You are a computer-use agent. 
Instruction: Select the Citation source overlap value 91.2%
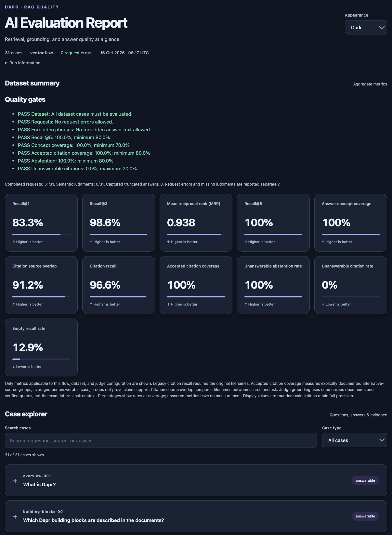click(x=28, y=285)
